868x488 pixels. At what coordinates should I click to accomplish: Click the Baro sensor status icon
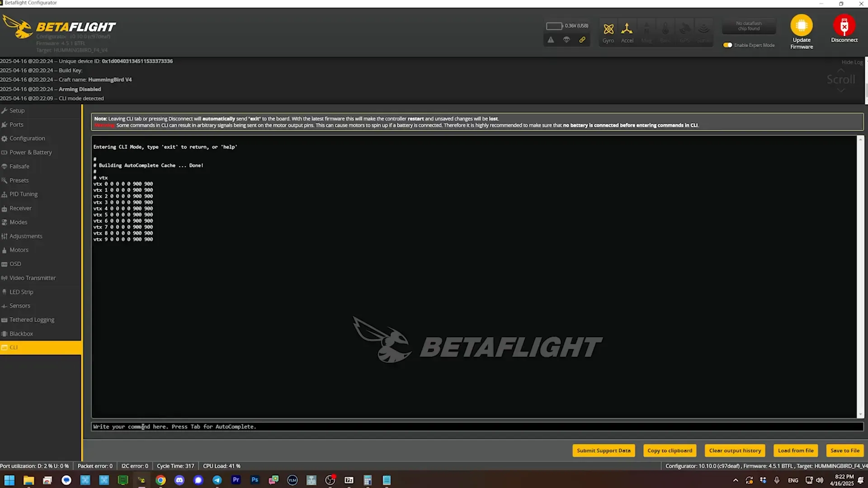(665, 29)
